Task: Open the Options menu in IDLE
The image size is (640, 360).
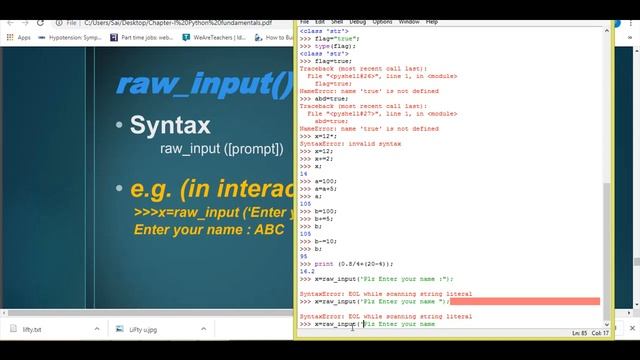Action: (382, 22)
